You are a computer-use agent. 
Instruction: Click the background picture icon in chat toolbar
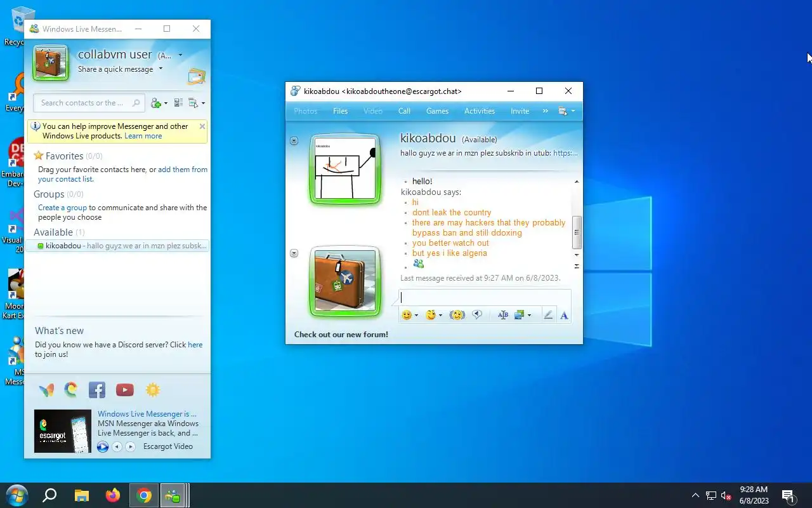520,315
